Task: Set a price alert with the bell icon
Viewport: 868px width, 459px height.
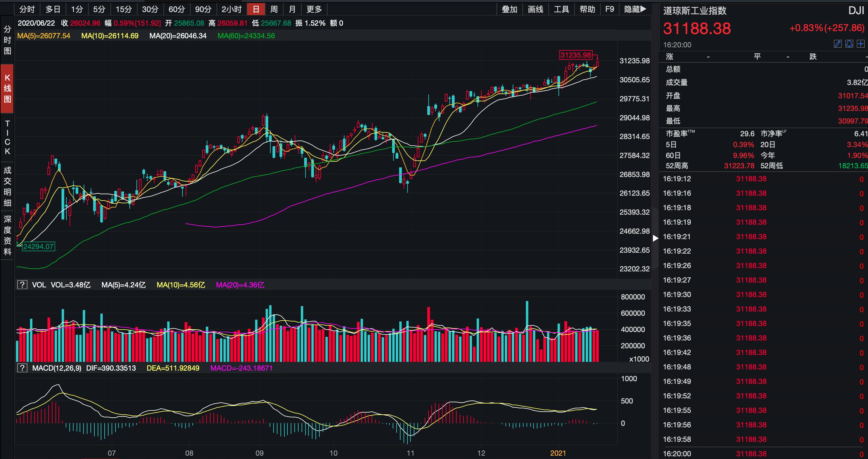Action: pyautogui.click(x=849, y=44)
